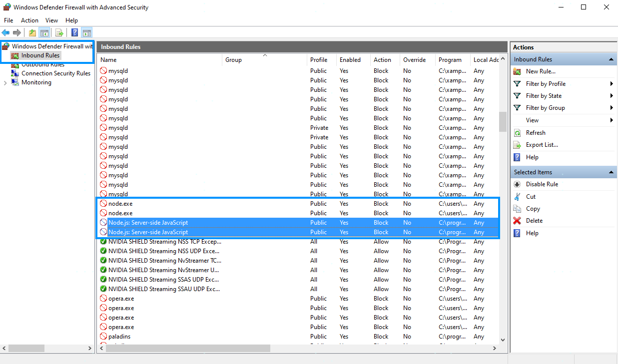The width and height of the screenshot is (618, 364).
Task: Click the Filter by Profile funnel icon
Action: 518,84
